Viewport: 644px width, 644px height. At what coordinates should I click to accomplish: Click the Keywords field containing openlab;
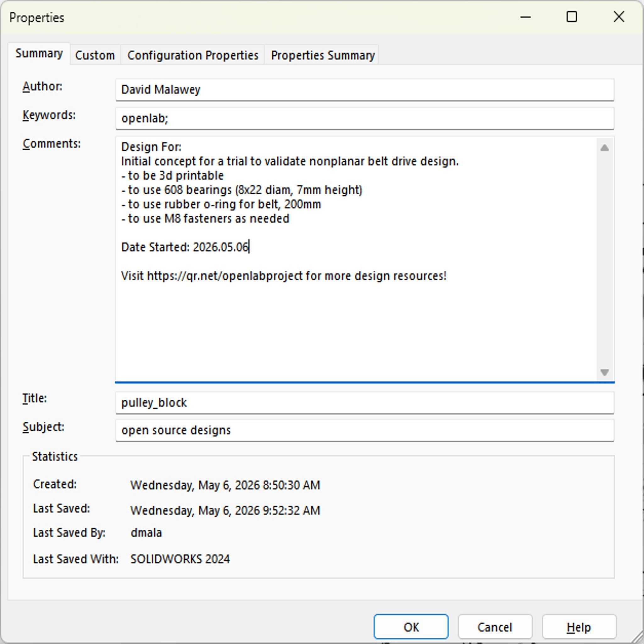coord(365,118)
